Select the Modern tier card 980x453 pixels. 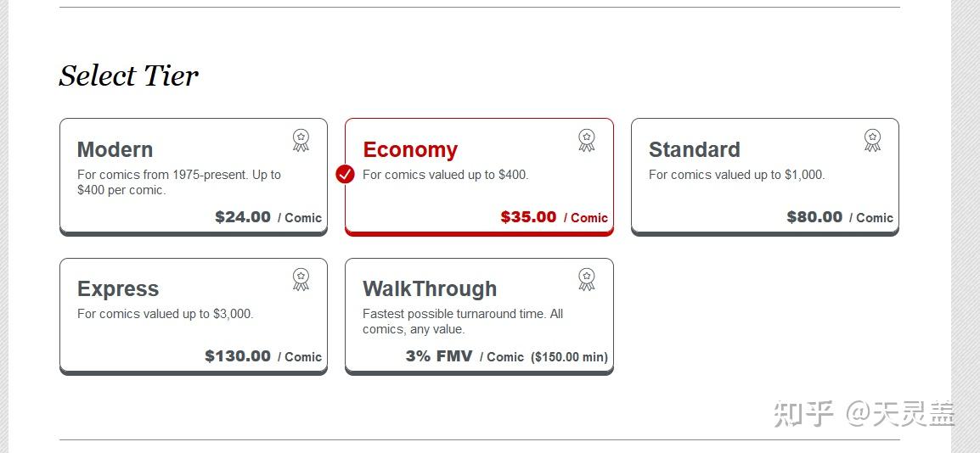click(193, 176)
